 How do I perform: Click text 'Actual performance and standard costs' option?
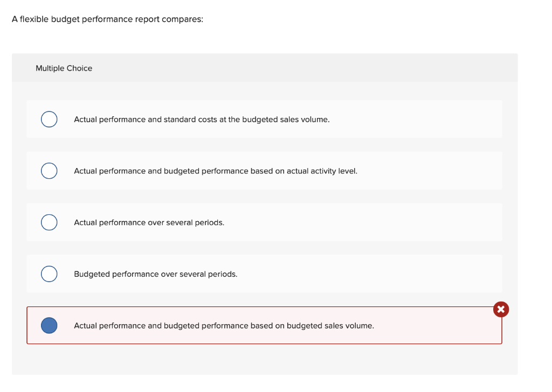(202, 120)
